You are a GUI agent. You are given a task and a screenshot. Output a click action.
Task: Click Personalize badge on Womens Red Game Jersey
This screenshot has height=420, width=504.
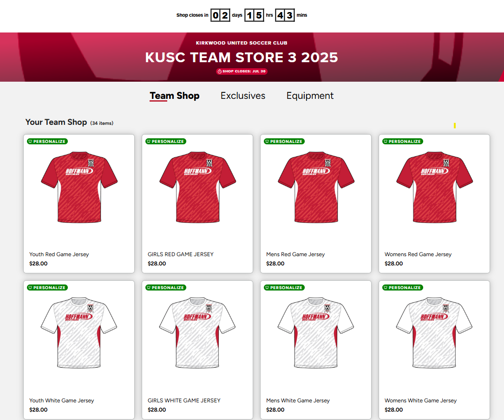pos(403,141)
